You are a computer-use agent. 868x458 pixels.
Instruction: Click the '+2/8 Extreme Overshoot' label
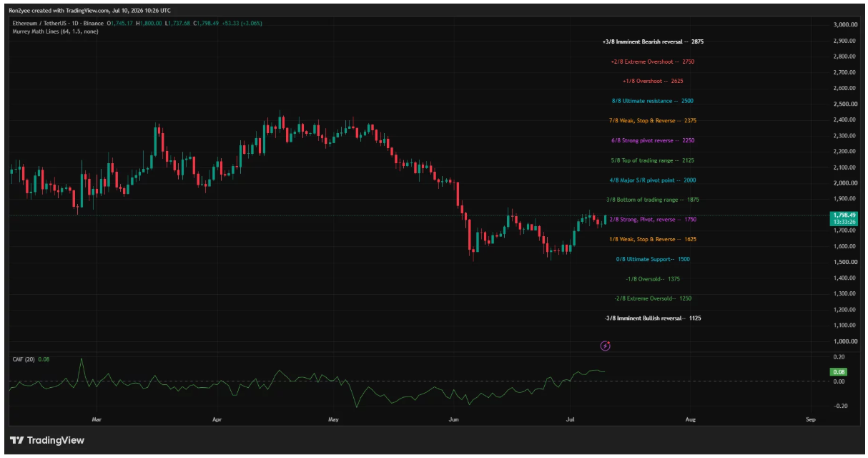tap(653, 62)
